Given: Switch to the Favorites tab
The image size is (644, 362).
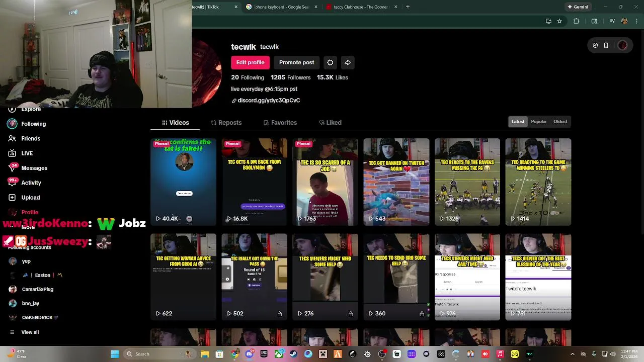Looking at the screenshot, I should pyautogui.click(x=280, y=123).
